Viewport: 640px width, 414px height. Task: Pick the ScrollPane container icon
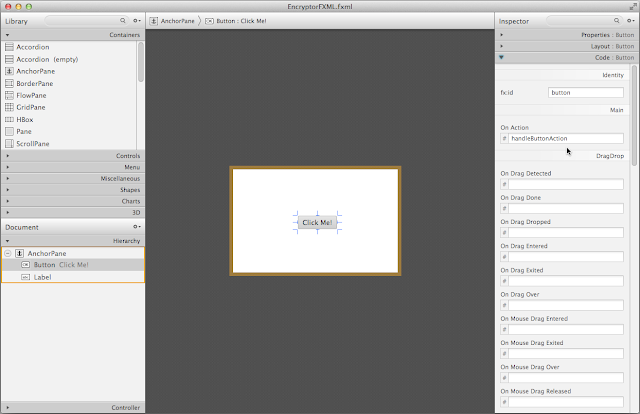pos(9,143)
